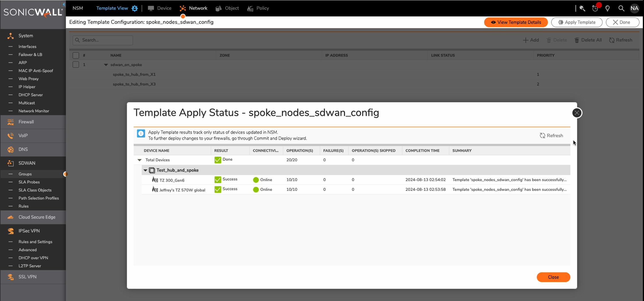644x301 pixels.
Task: Expand the Firewall section in sidebar
Action: pyautogui.click(x=33, y=122)
